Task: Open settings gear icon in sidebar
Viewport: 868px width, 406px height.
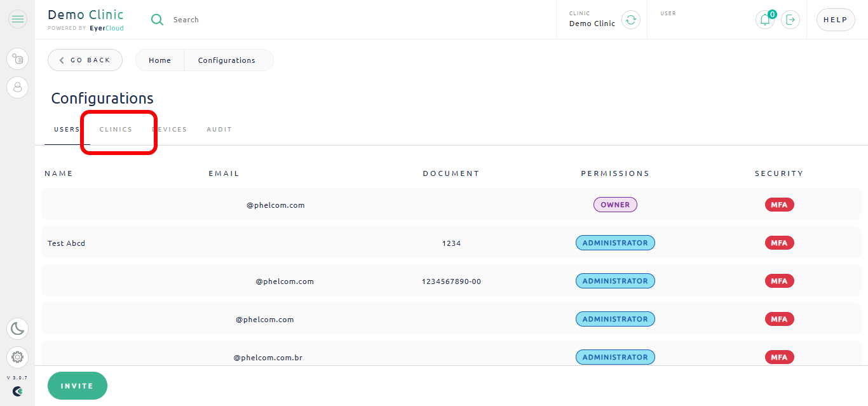Action: click(18, 357)
